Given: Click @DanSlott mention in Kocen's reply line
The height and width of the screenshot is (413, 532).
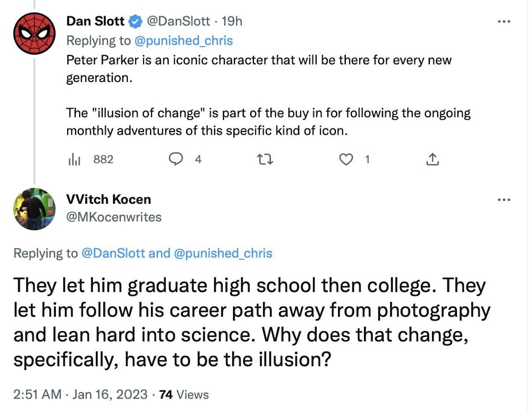Looking at the screenshot, I should (113, 253).
